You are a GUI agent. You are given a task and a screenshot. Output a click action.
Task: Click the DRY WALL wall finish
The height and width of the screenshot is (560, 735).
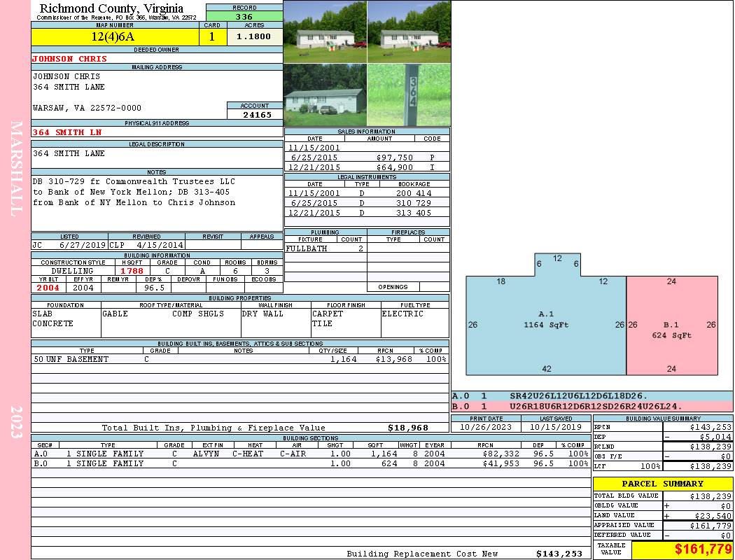point(262,314)
